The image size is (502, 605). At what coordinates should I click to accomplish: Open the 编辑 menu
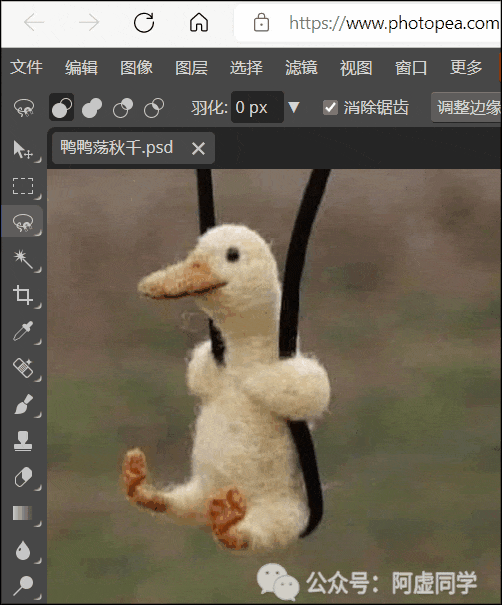[x=81, y=68]
